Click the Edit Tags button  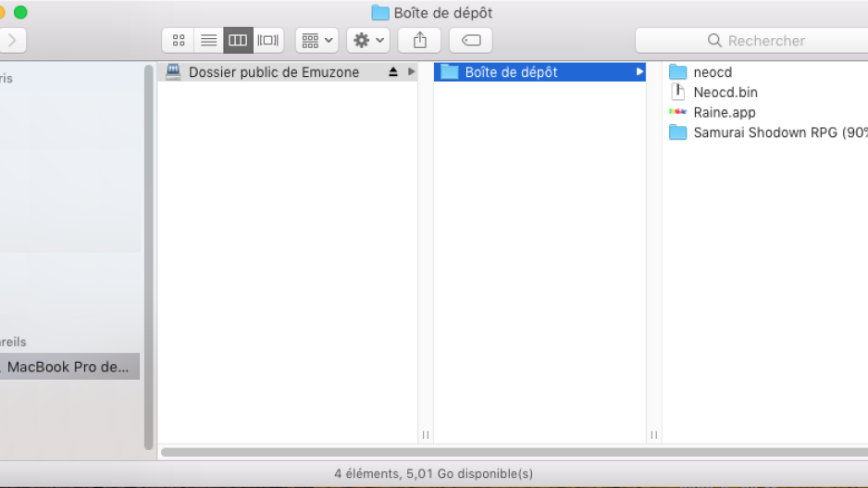[x=470, y=41]
